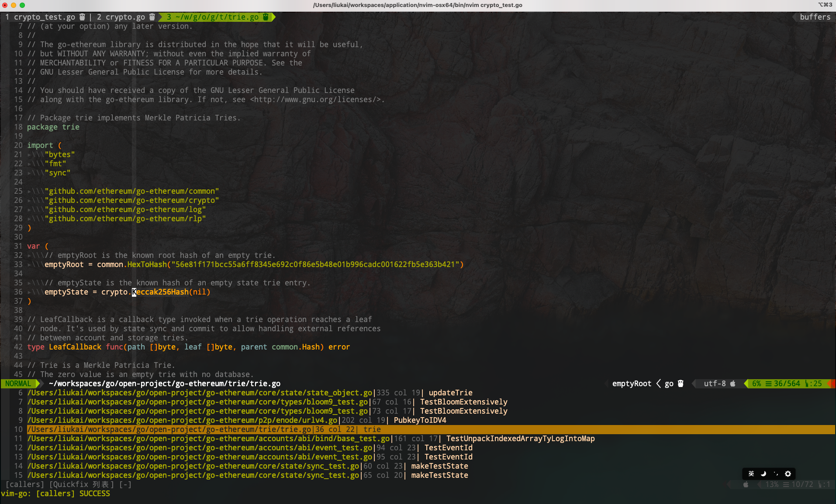Open input method settings gear
Viewport: 836px width, 504px height.
pos(788,474)
